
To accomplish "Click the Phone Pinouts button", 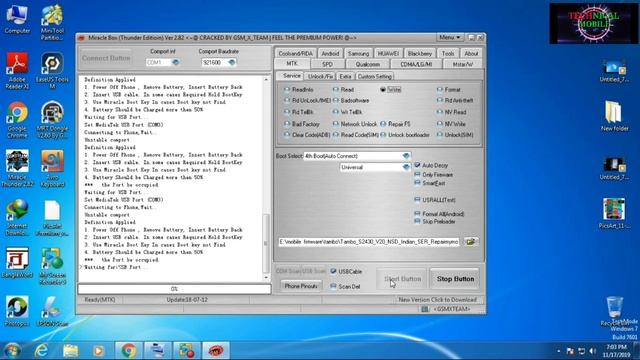I will pos(301,286).
